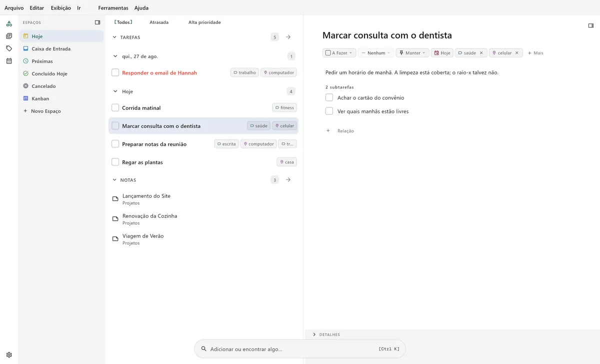This screenshot has height=364, width=600.
Task: Remove the celular context from task
Action: pyautogui.click(x=517, y=53)
